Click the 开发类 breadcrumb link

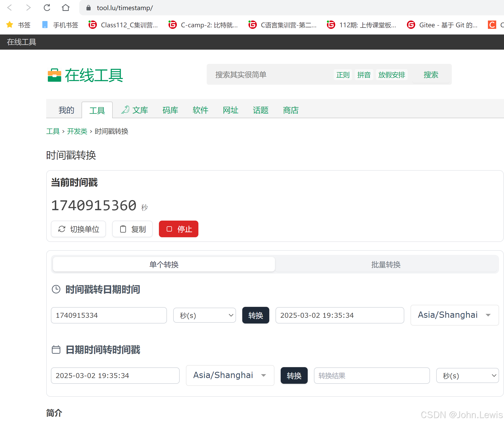click(77, 131)
